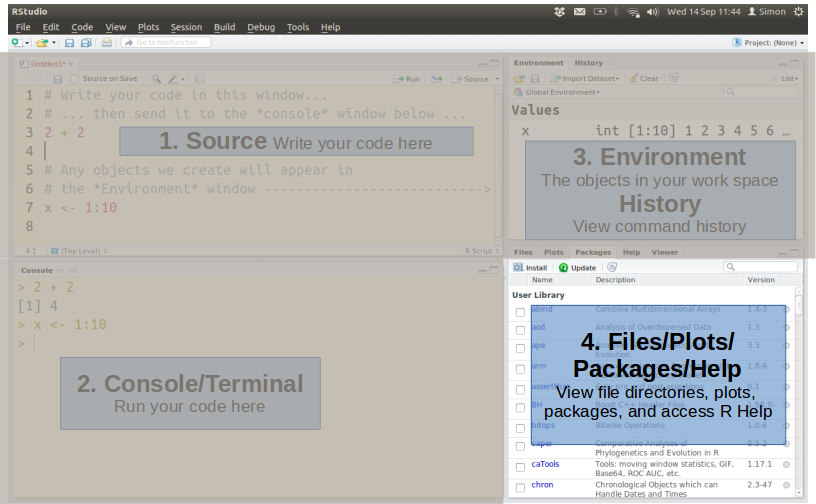Viewport: 816px width, 504px height.
Task: Check the caTools package checkbox
Action: pos(520,467)
